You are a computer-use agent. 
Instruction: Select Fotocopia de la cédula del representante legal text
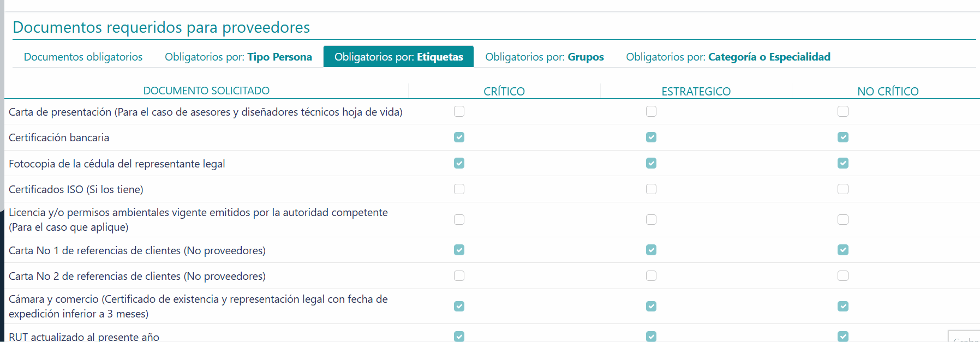[x=117, y=164]
